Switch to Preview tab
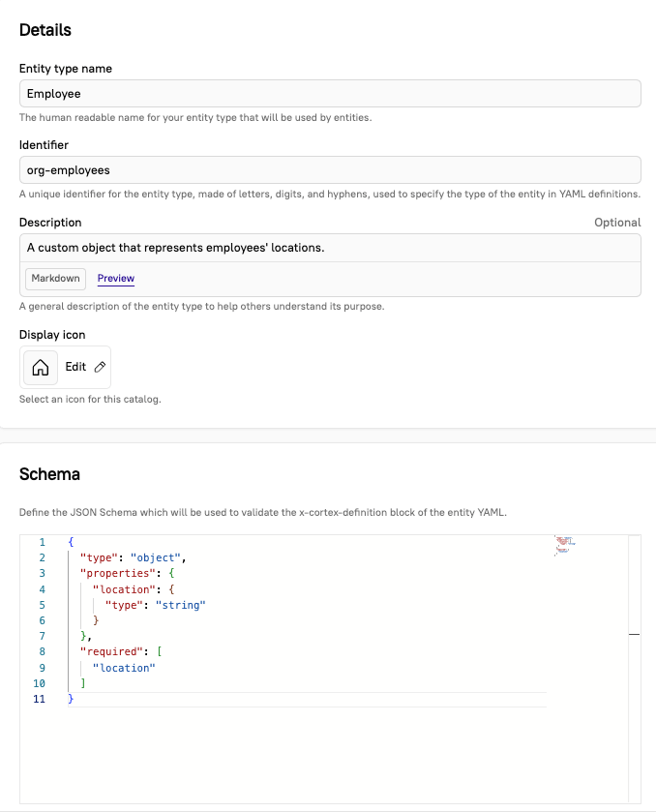The image size is (656, 812). pos(116,279)
